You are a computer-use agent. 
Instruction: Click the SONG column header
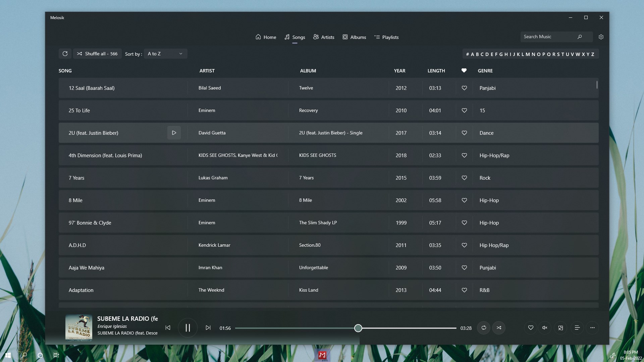(65, 71)
